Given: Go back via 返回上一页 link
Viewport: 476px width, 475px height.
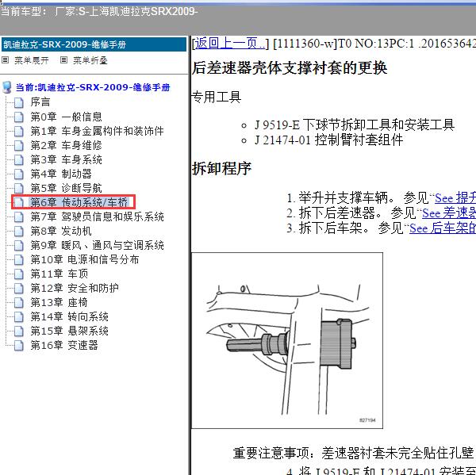Looking at the screenshot, I should (230, 44).
